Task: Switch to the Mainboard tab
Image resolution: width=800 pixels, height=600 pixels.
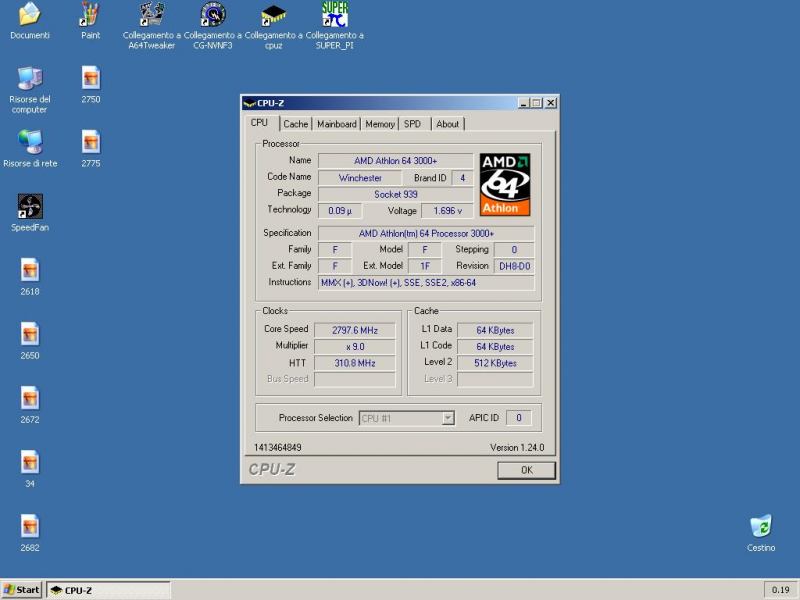Action: [x=337, y=124]
